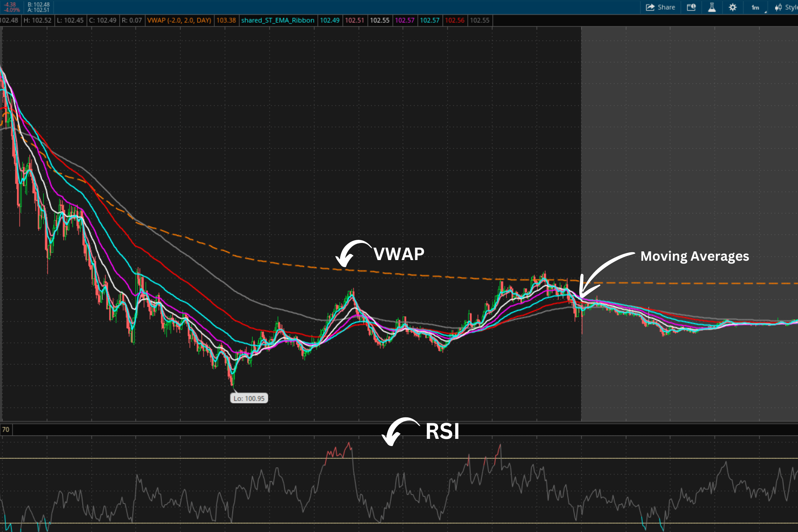The width and height of the screenshot is (798, 532).
Task: Click the C: 102.49 close value
Action: tap(103, 20)
